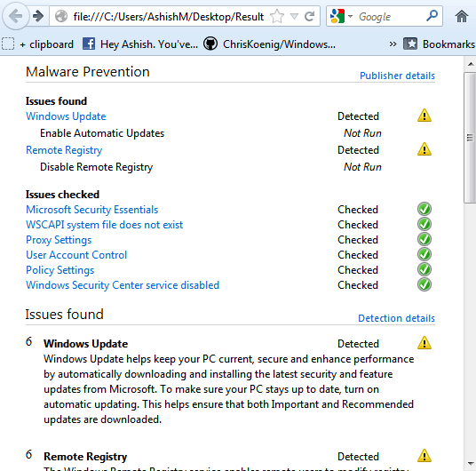The image size is (476, 471).
Task: Click bold 'Remote Registry' description heading
Action: (85, 457)
